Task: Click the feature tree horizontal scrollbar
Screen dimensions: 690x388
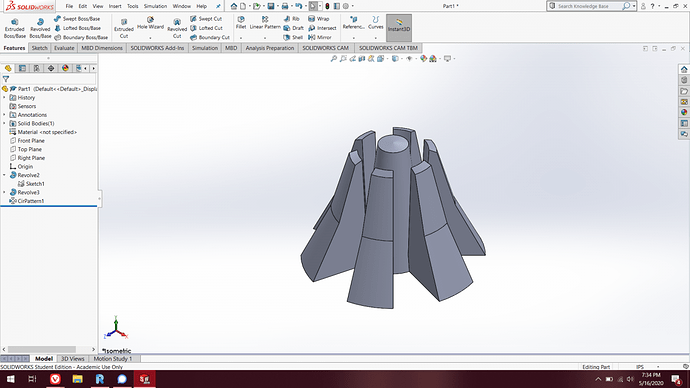Action: (x=42, y=349)
